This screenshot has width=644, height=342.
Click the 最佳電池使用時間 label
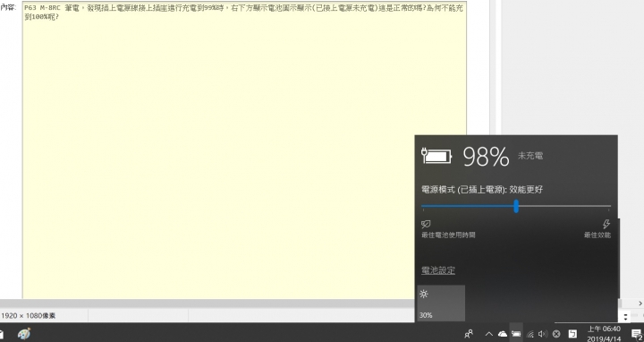tap(448, 235)
